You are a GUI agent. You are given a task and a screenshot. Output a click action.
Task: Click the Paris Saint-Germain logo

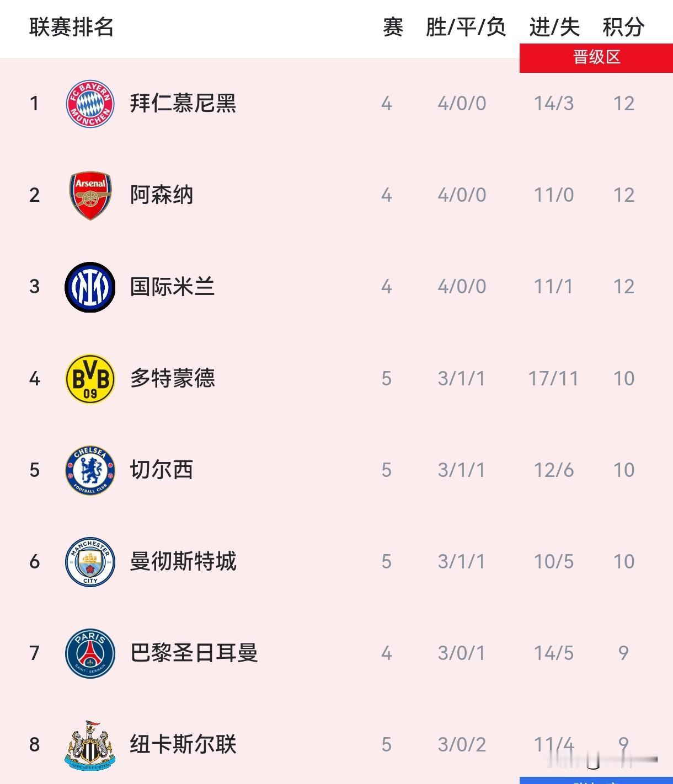tap(90, 653)
